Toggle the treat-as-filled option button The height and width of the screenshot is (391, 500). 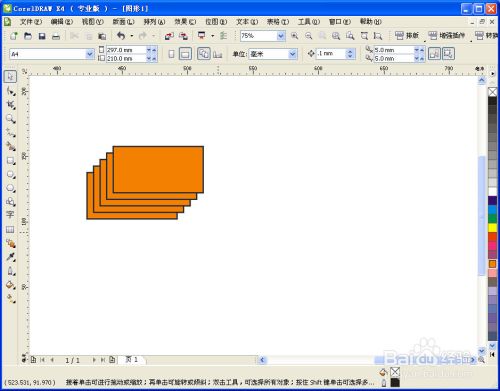[x=434, y=54]
